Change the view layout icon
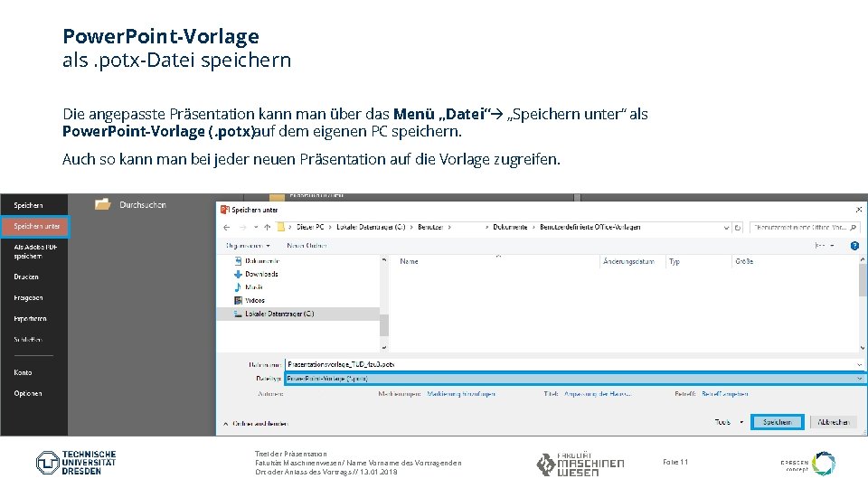Screen dimensions: 868x488 820,245
